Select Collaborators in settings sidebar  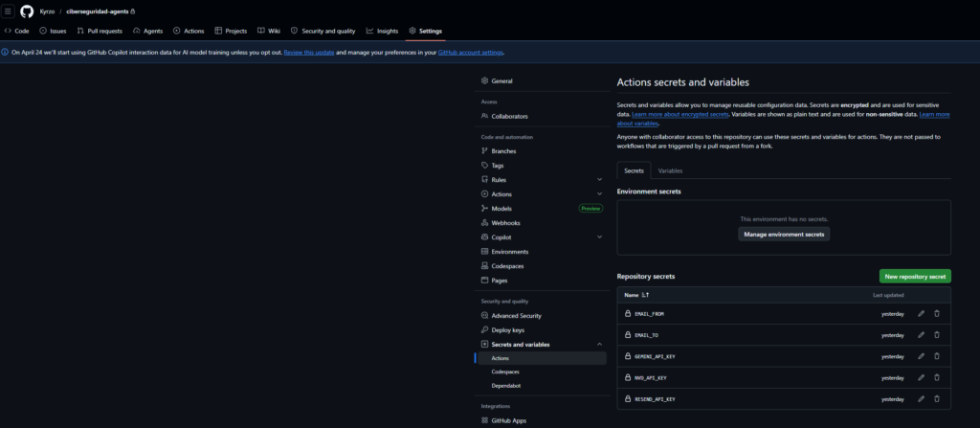coord(509,116)
